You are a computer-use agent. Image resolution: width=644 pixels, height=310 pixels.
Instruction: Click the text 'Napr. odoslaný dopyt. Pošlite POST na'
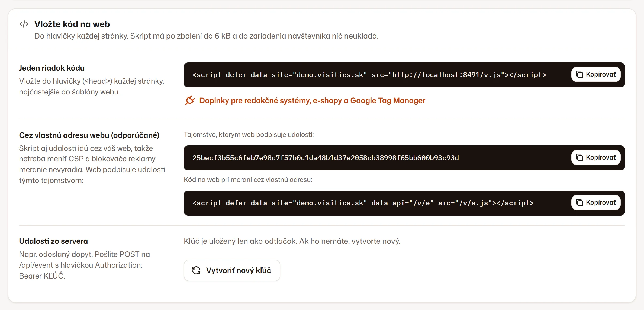click(x=84, y=254)
